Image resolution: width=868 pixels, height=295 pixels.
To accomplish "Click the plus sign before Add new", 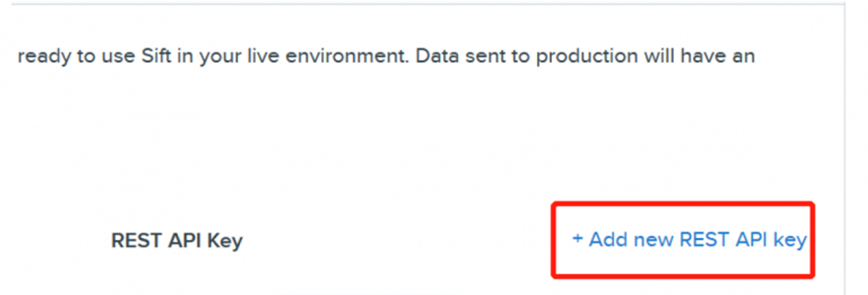I will [x=577, y=240].
